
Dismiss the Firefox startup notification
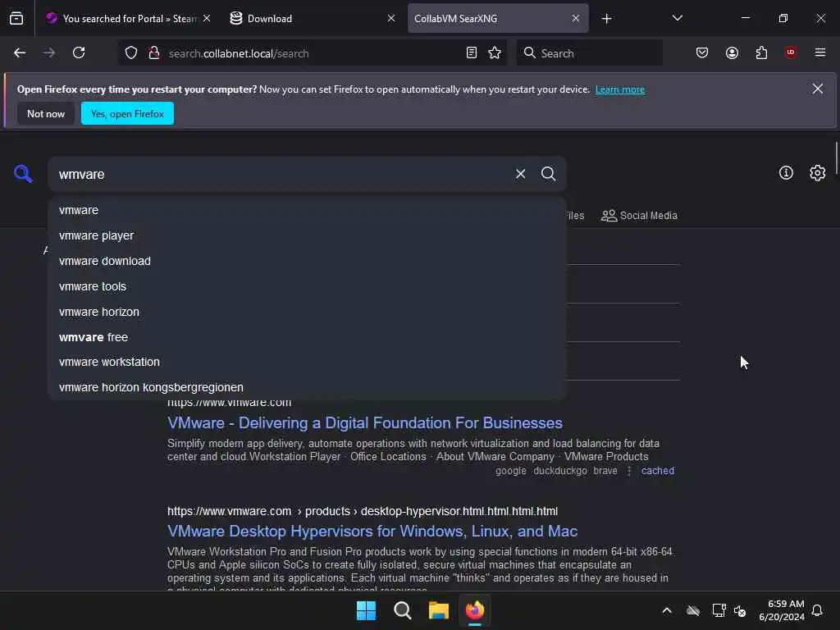(x=817, y=89)
